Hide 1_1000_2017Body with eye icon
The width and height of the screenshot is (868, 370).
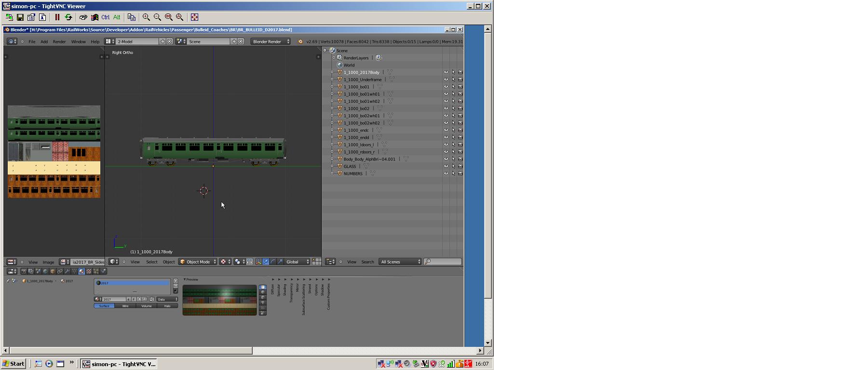coord(446,72)
